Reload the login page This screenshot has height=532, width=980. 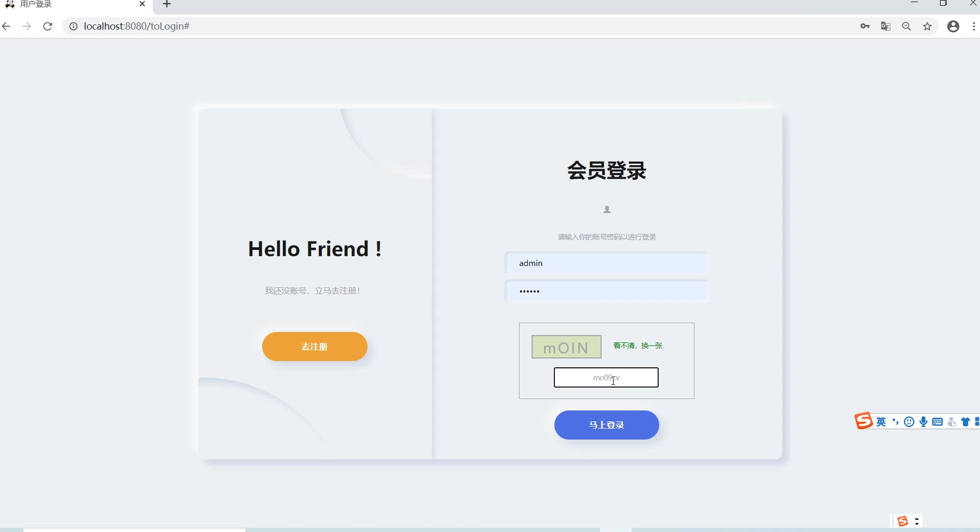(48, 26)
